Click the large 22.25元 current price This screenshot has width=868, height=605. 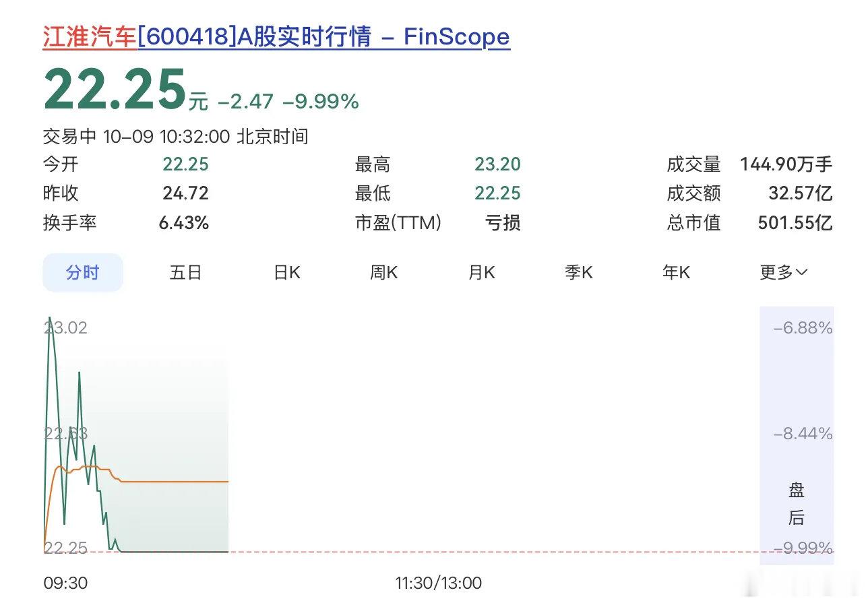click(126, 89)
